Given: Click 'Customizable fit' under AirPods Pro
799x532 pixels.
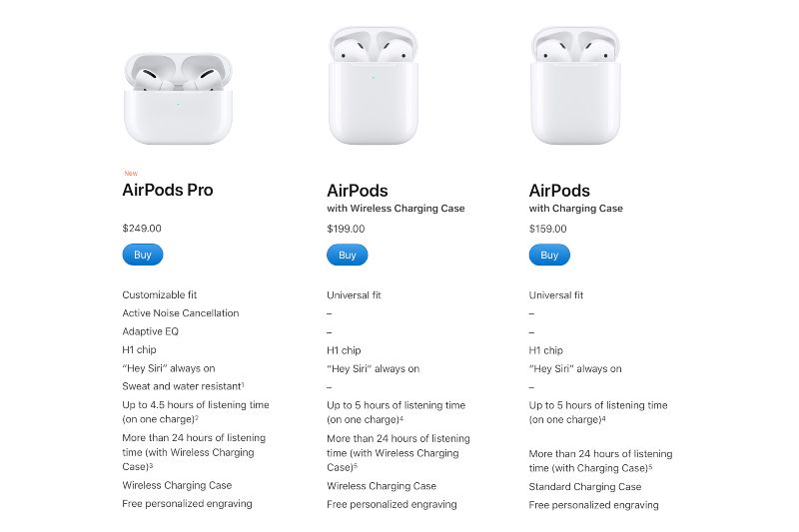Looking at the screenshot, I should 160,294.
